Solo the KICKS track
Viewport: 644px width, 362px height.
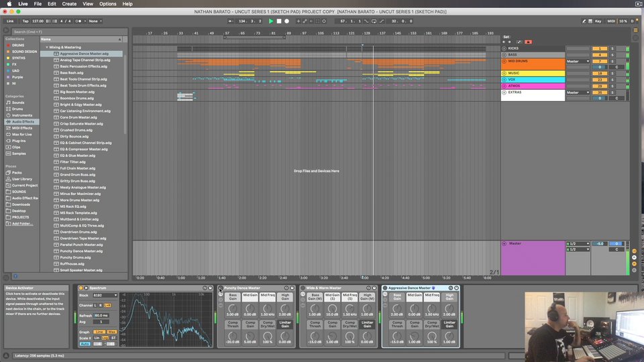612,48
